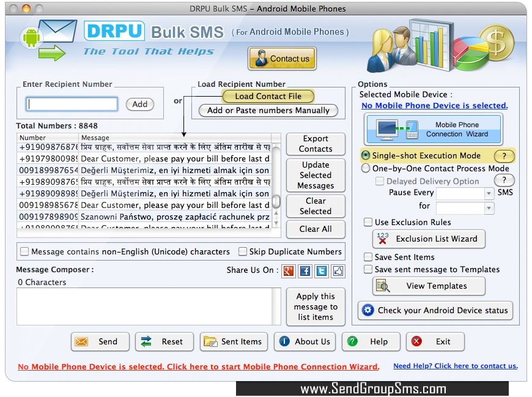Viewport: 532px width, 397px height.
Task: Select row with number 009198985678
Action: (144, 206)
